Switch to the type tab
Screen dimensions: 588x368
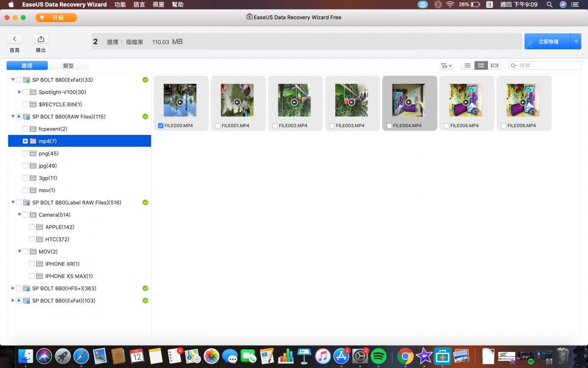pos(68,66)
